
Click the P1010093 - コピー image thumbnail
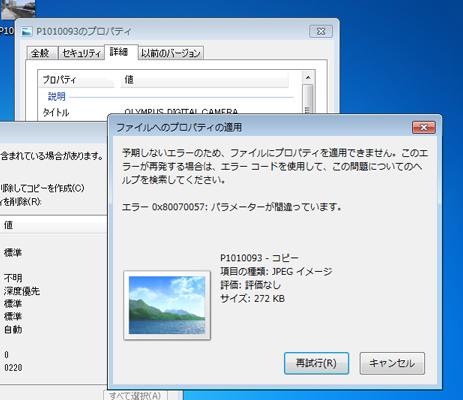(x=167, y=305)
